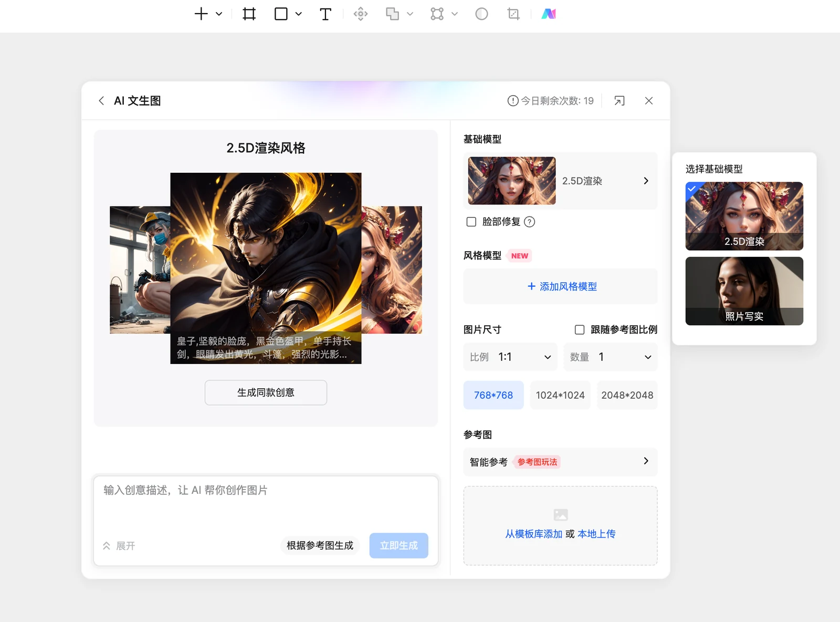This screenshot has width=840, height=622.
Task: Open the 数量 dropdown
Action: [611, 357]
